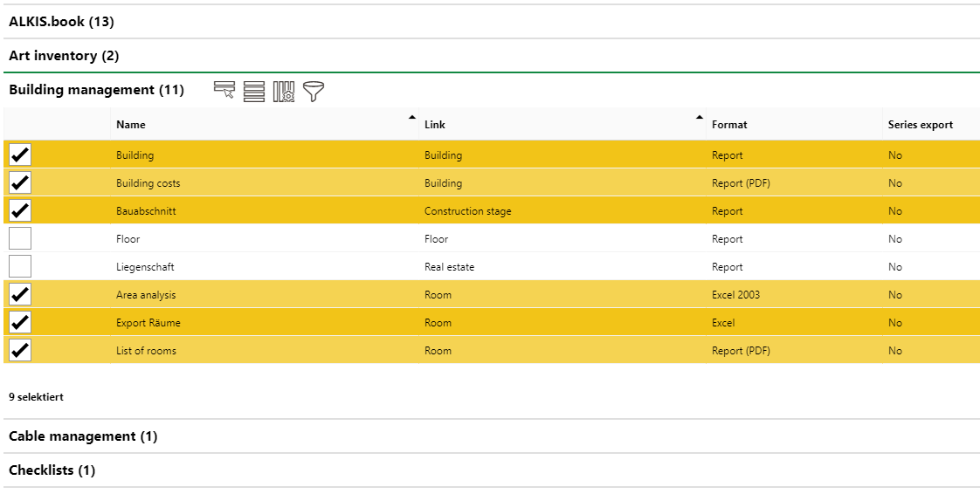
Task: Select the 'Building costs' name cell
Action: tap(148, 183)
